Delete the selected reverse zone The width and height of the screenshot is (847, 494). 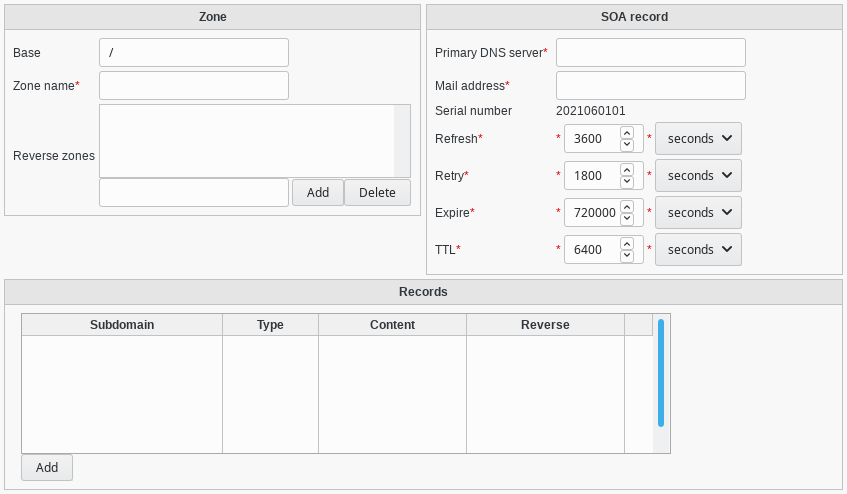tap(377, 192)
